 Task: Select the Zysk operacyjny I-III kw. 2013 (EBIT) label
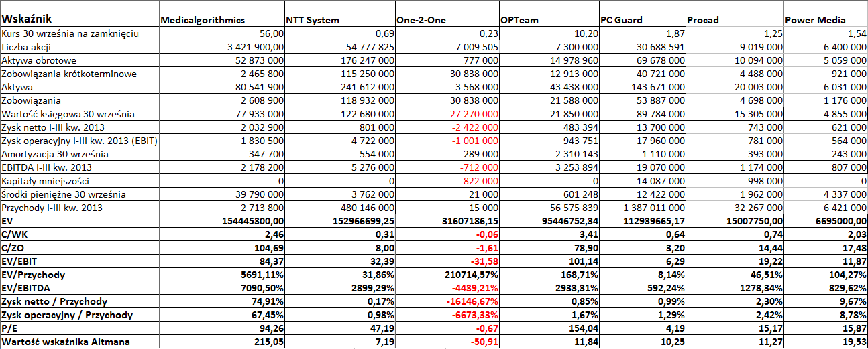click(x=79, y=141)
